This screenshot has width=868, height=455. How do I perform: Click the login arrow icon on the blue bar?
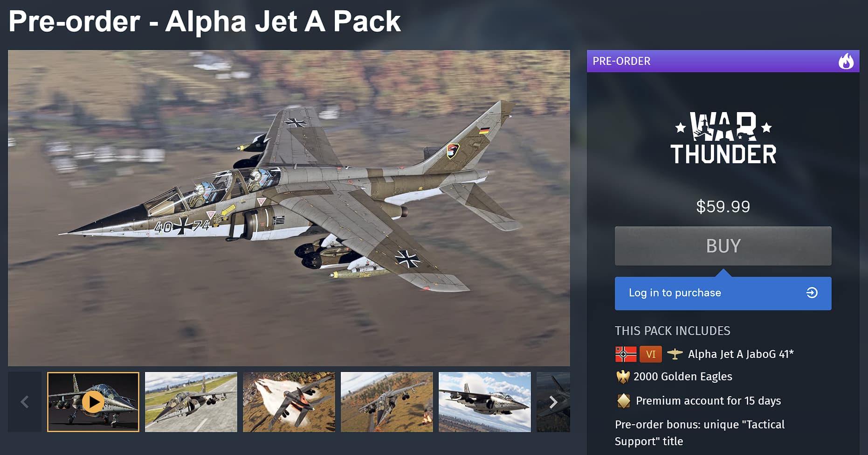coord(812,293)
